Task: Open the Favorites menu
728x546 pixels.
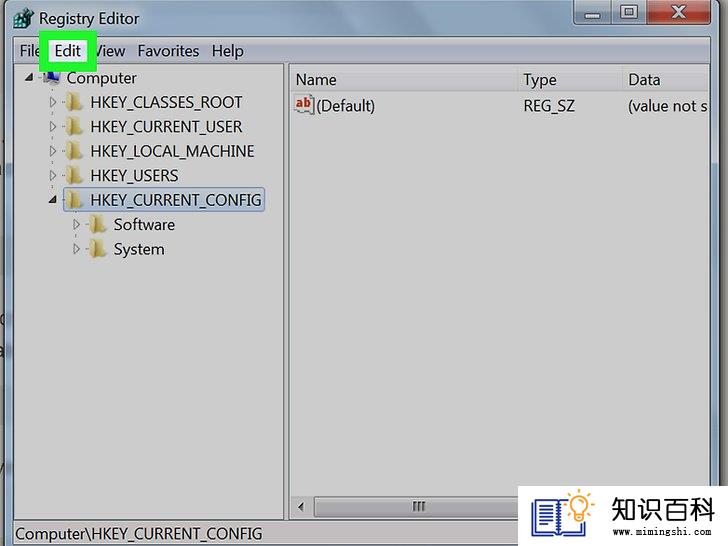Action: 168,51
